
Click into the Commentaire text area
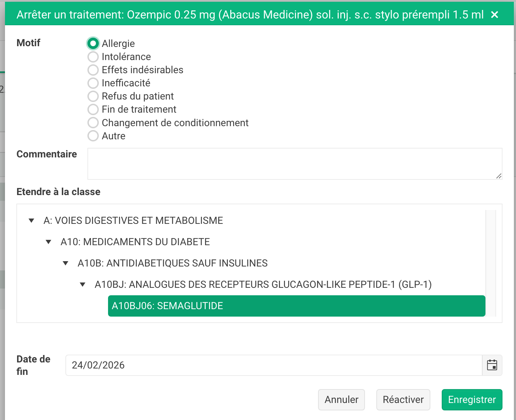coord(294,164)
